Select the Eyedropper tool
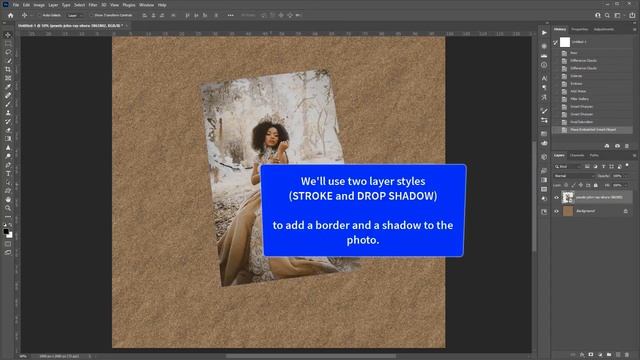 coord(8,87)
